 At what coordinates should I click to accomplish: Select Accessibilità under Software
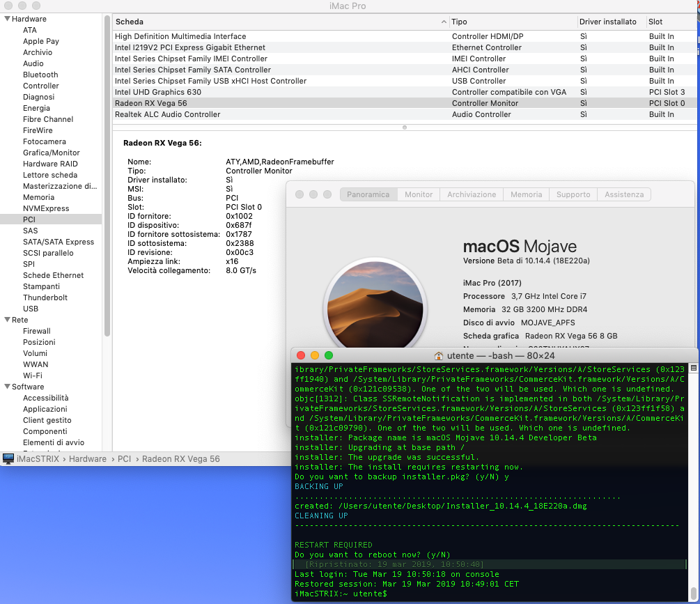tap(45, 398)
